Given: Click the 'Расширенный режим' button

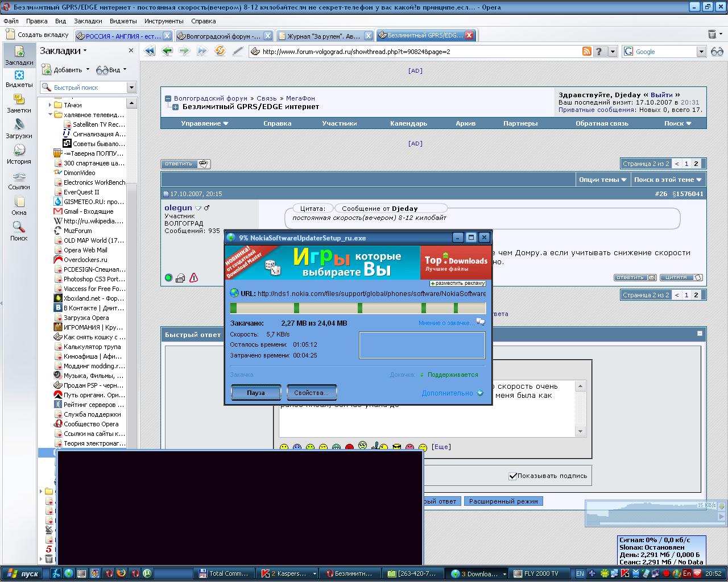Looking at the screenshot, I should point(503,501).
